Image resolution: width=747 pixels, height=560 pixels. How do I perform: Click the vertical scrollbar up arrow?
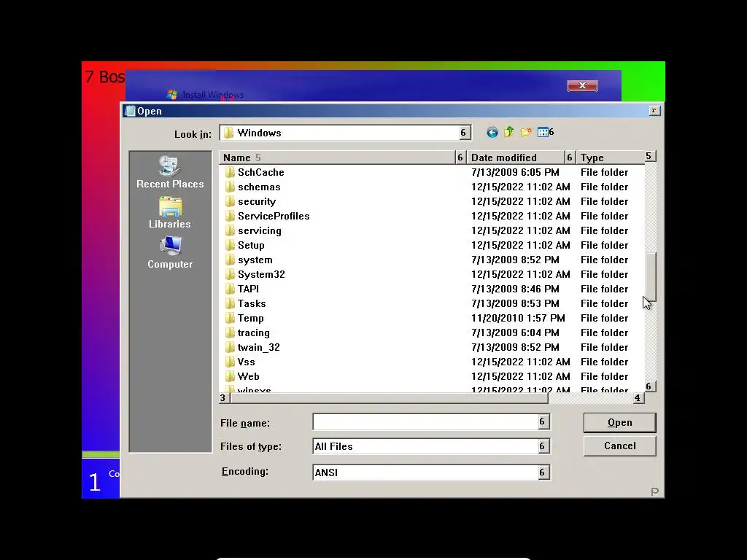[x=650, y=156]
